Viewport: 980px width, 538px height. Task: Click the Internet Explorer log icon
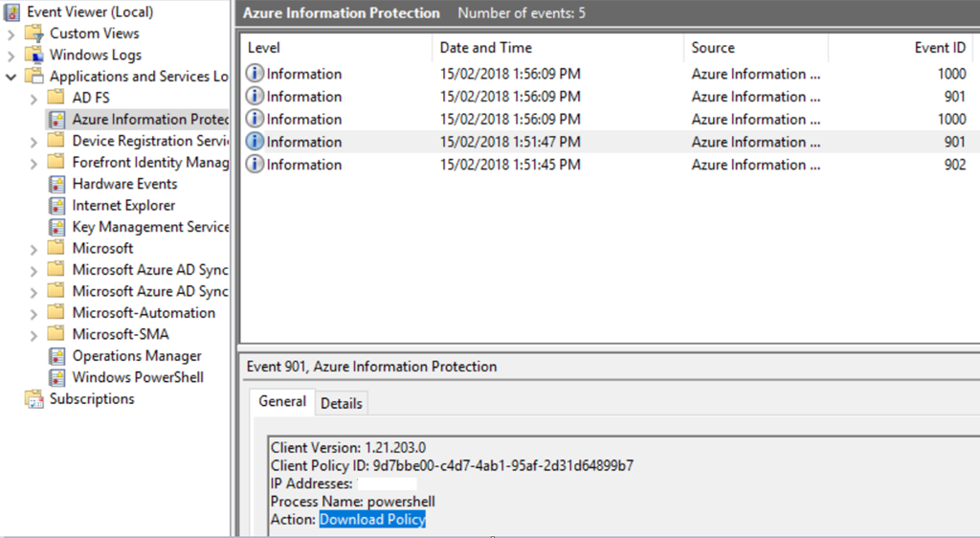pos(56,206)
